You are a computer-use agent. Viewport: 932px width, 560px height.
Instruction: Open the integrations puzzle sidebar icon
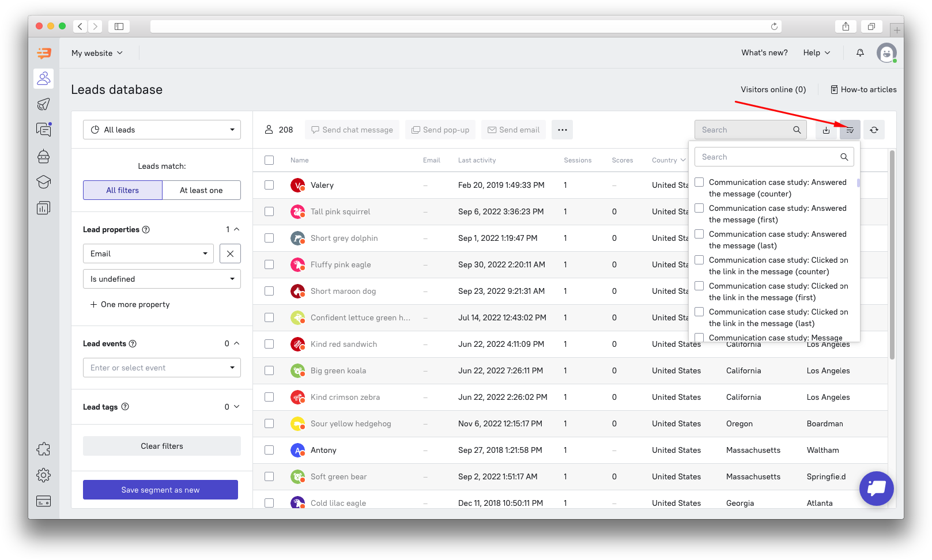pos(44,449)
